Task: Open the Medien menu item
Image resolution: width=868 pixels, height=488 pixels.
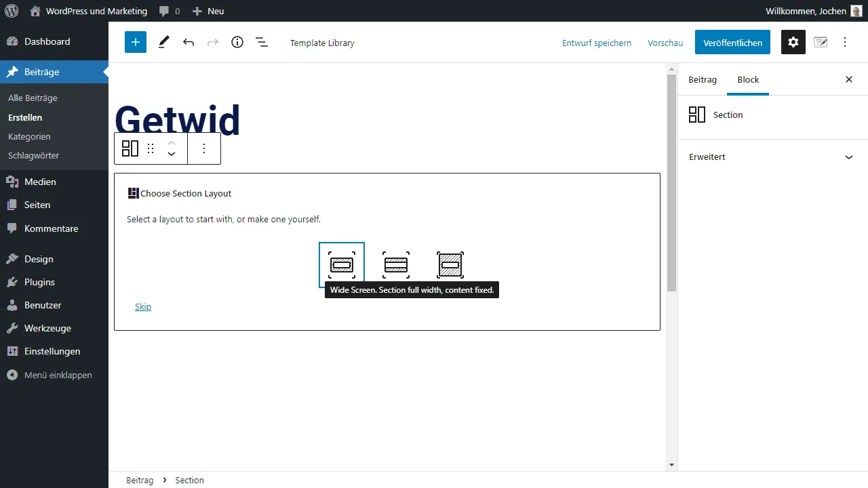Action: (54, 182)
